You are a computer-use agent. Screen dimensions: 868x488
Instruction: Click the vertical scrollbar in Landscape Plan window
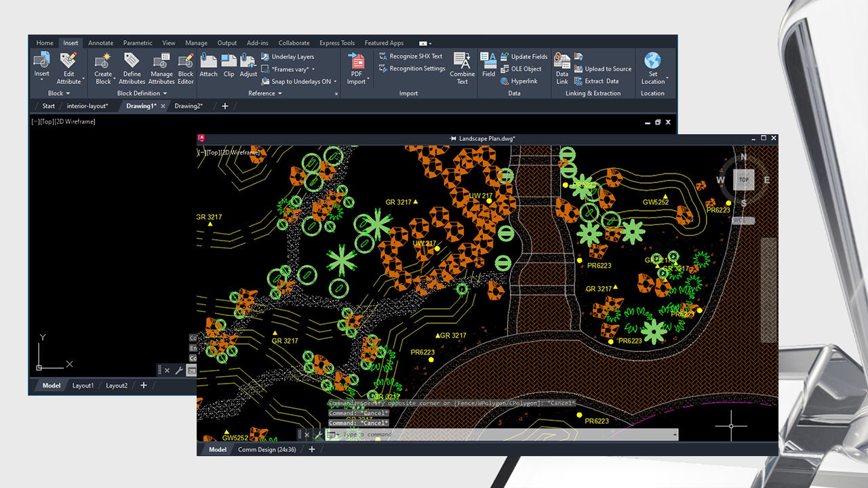(768, 289)
